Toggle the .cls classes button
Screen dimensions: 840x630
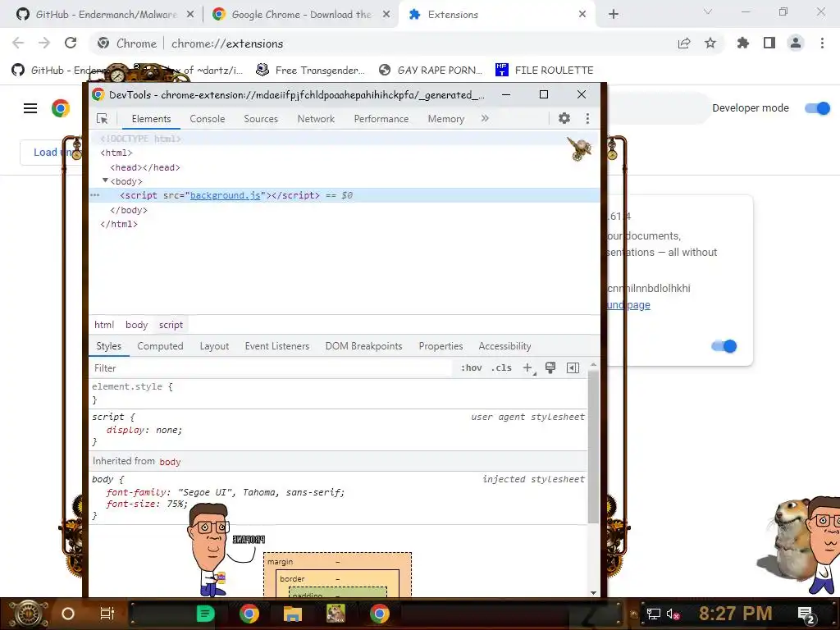501,368
